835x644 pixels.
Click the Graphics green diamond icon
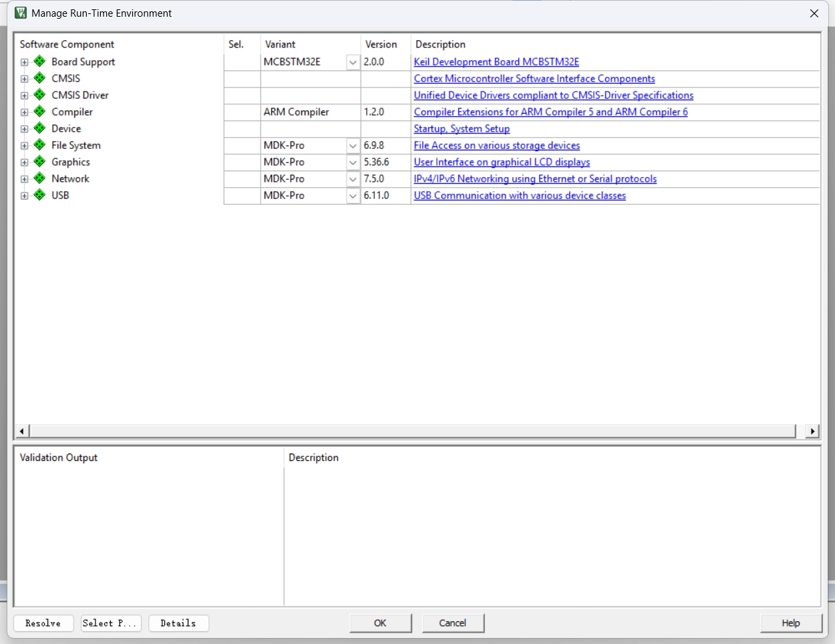[40, 162]
